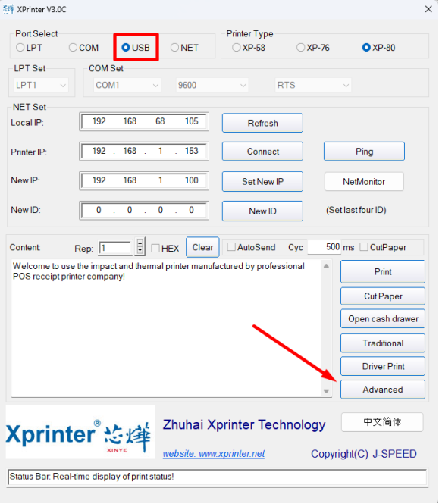
Task: Click the Driver Print button
Action: click(x=383, y=366)
